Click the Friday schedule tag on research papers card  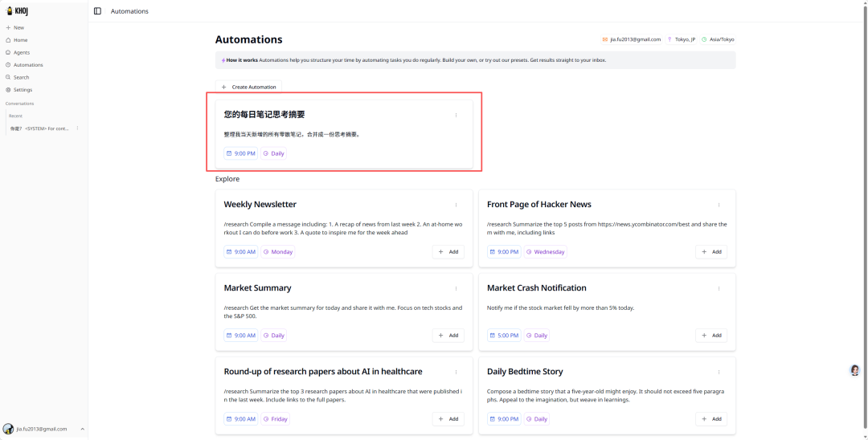(x=275, y=419)
